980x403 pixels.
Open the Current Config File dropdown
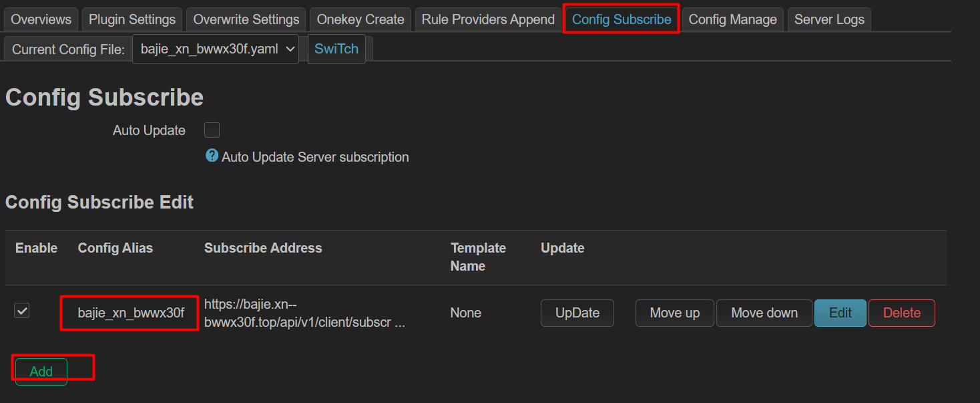(x=216, y=49)
